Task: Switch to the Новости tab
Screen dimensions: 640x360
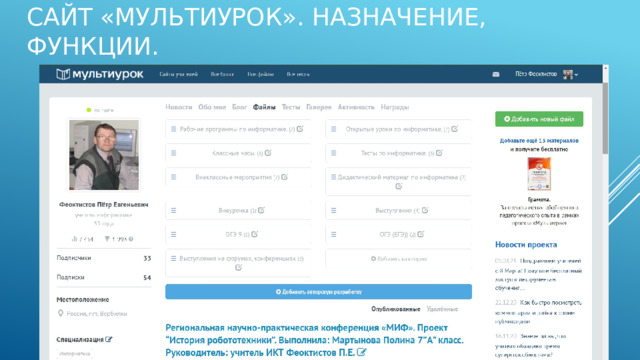Action: pyautogui.click(x=178, y=107)
